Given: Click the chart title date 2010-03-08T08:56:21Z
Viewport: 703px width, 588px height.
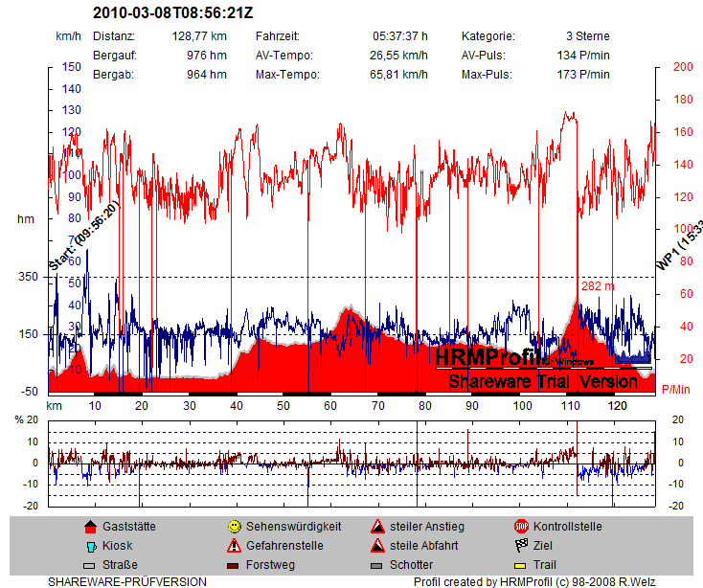Looking at the screenshot, I should pos(173,14).
